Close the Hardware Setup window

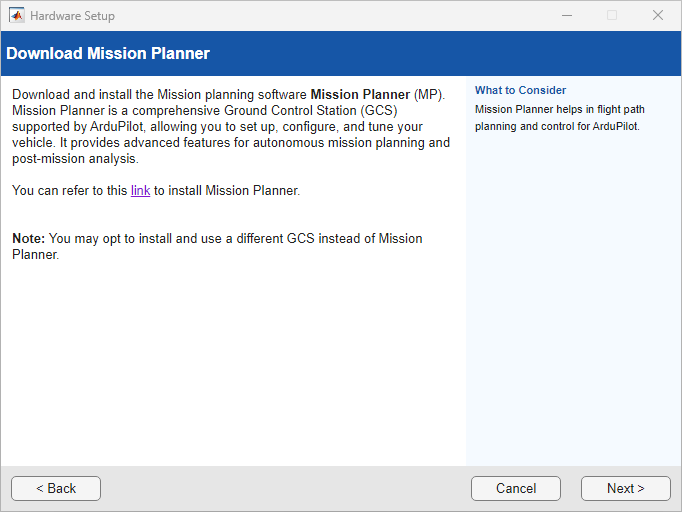(658, 15)
